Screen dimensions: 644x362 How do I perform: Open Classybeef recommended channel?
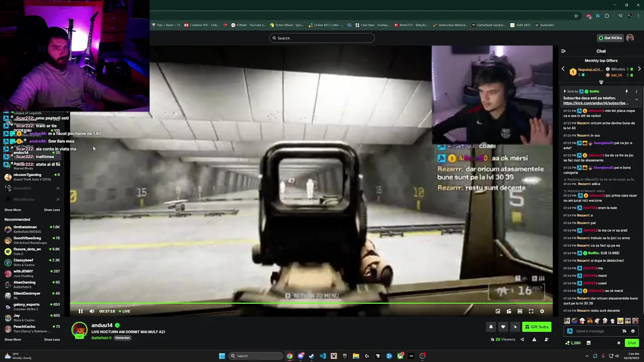pyautogui.click(x=32, y=262)
